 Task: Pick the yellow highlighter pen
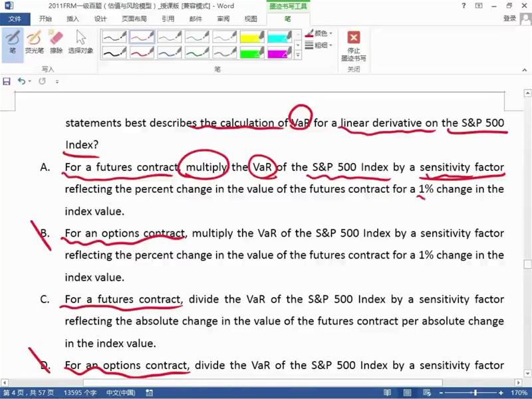tap(252, 37)
